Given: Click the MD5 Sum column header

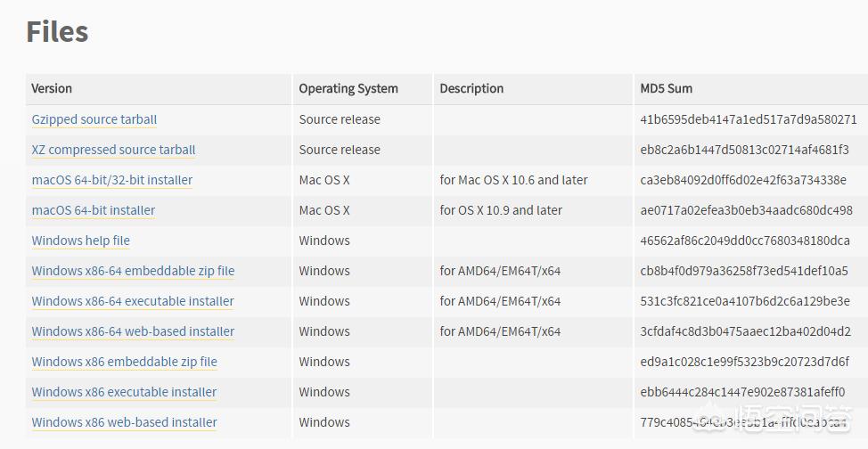Looking at the screenshot, I should point(666,88).
